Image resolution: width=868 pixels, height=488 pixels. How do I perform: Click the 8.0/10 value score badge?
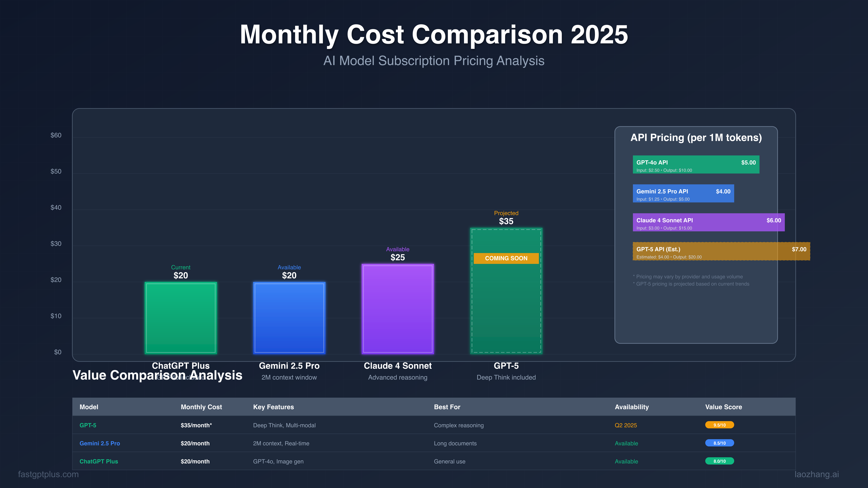[x=719, y=461]
